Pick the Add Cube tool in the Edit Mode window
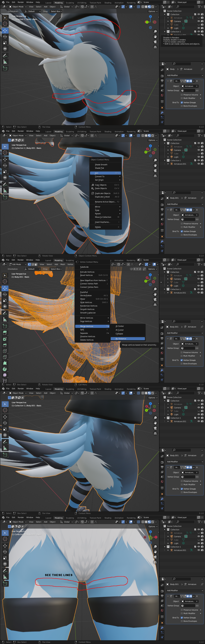Screen dimensions: 205x644 (5, 326)
